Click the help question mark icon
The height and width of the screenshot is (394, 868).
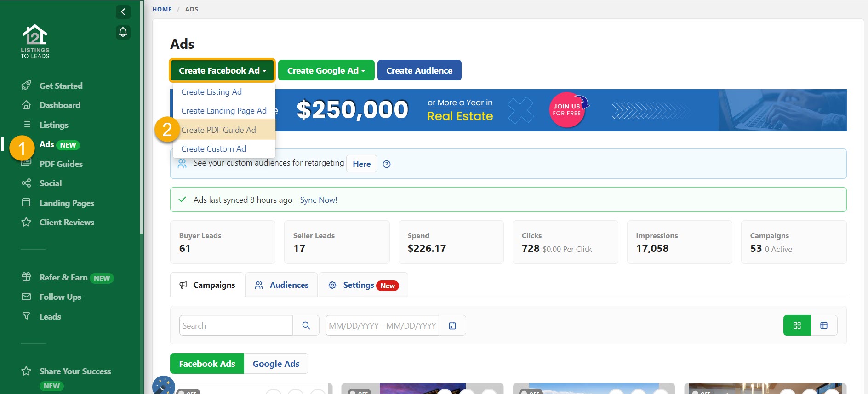(x=387, y=164)
